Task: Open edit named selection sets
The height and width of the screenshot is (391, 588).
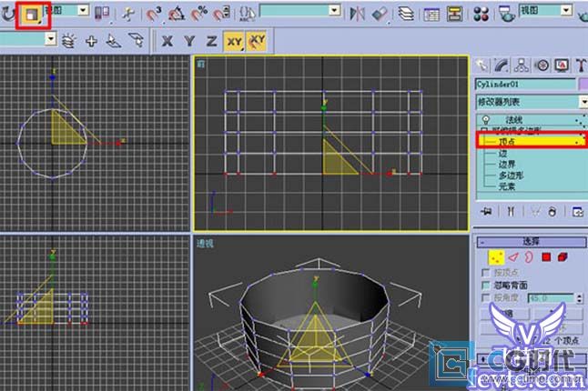Action: [x=248, y=14]
